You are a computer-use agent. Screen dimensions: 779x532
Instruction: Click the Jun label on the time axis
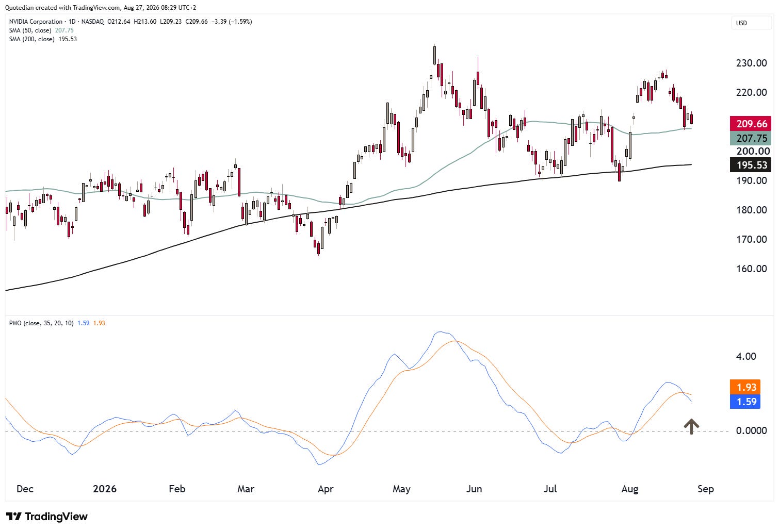click(x=474, y=489)
